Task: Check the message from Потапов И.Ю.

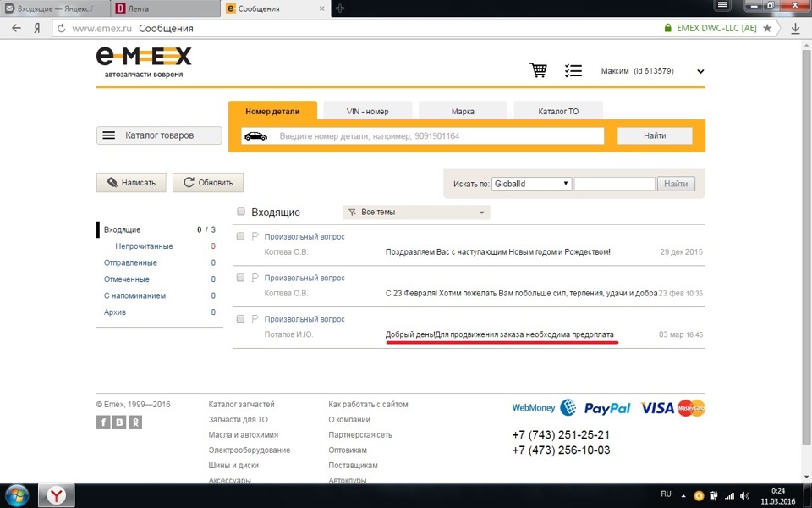Action: click(x=241, y=319)
